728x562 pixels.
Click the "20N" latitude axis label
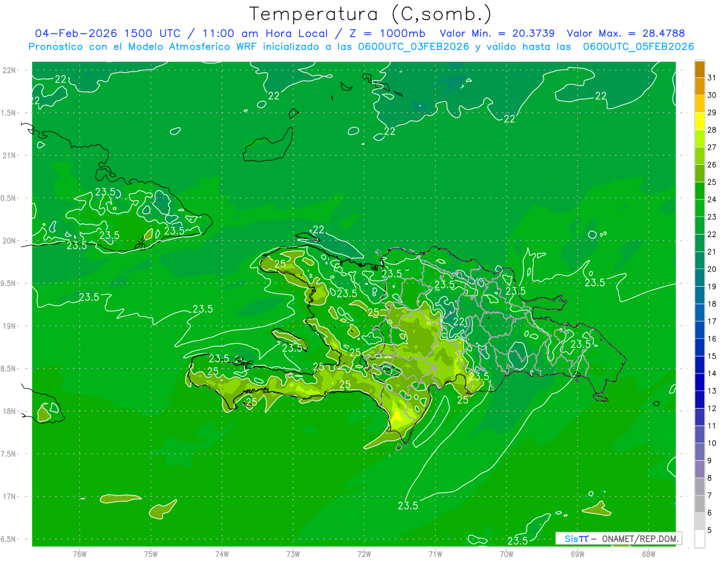tap(10, 241)
